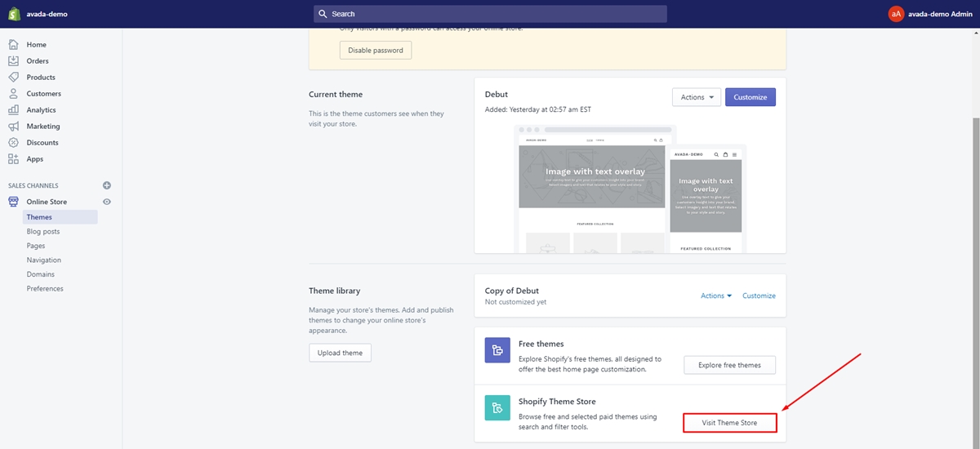Viewport: 980px width, 449px height.
Task: Click the SALES CHANNELS label
Action: pos(33,185)
